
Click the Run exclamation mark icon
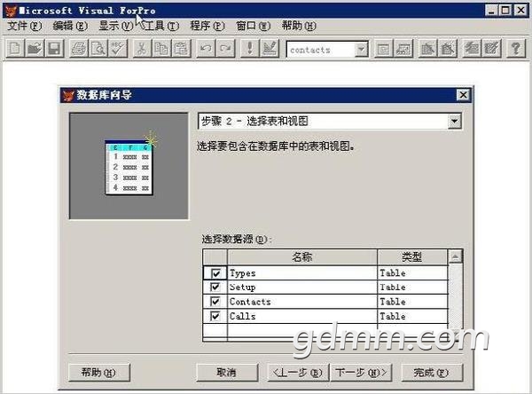(250, 50)
